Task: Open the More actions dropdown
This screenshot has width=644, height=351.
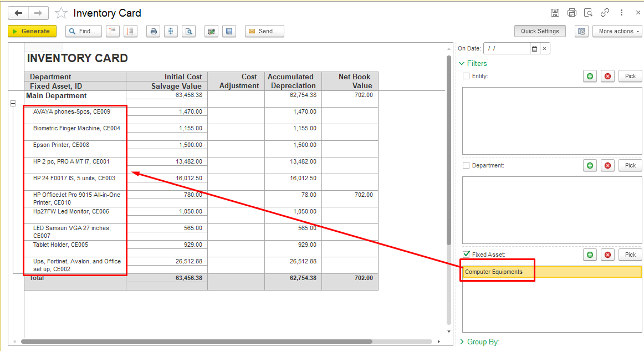Action: (617, 32)
